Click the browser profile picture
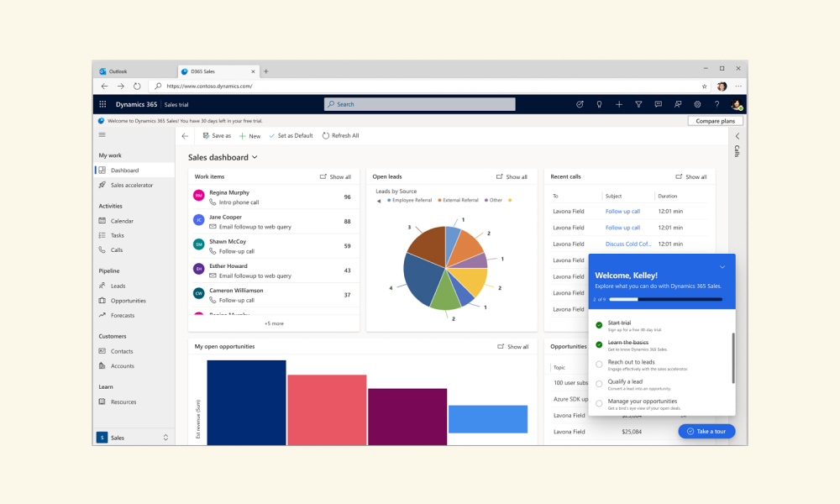Viewport: 840px width, 504px height. pos(722,87)
